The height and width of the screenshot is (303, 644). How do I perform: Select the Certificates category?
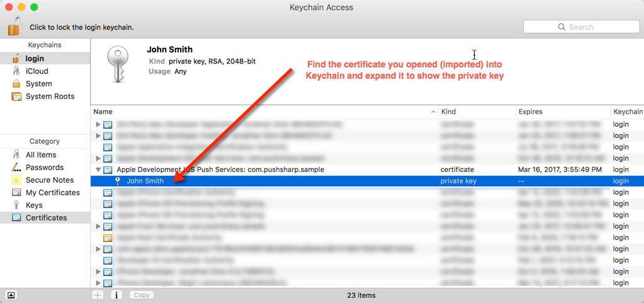[45, 217]
